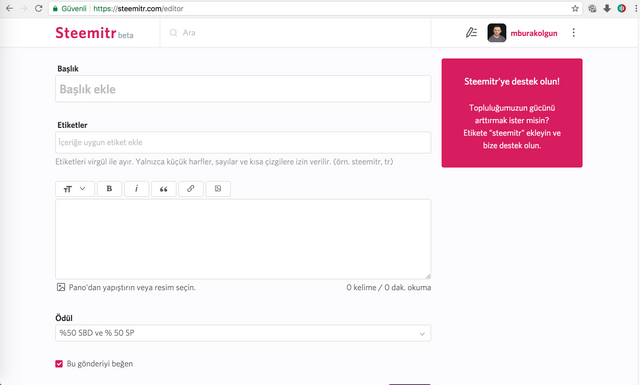Open the download arrow extension icon
The height and width of the screenshot is (385, 640).
(x=607, y=8)
